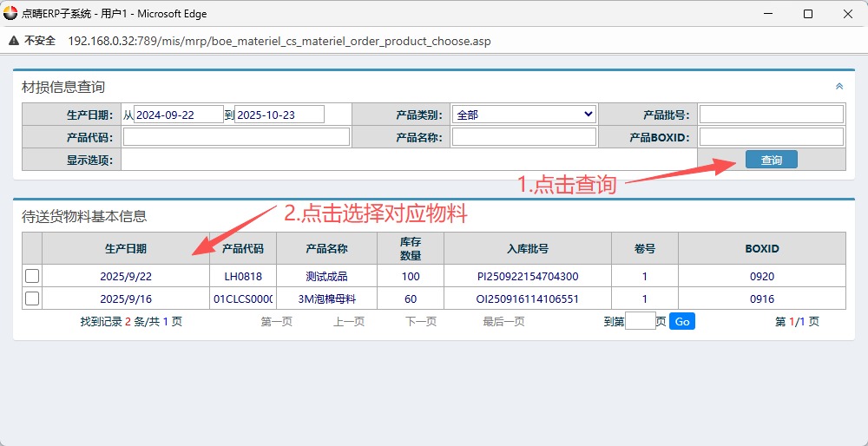
Task: Go to 下一页 next page link
Action: pos(421,321)
